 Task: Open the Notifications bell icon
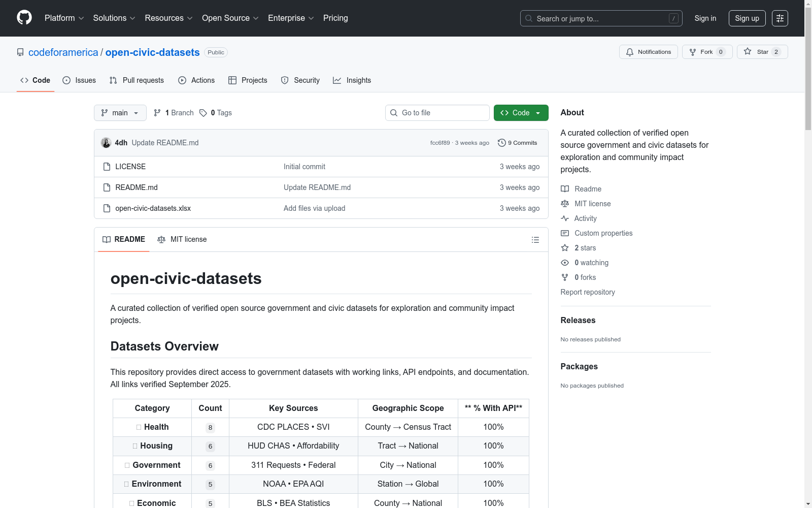pyautogui.click(x=630, y=52)
